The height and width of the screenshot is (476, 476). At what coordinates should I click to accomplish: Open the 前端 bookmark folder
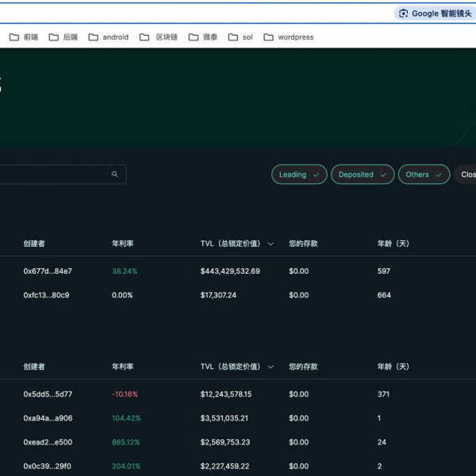coord(24,37)
